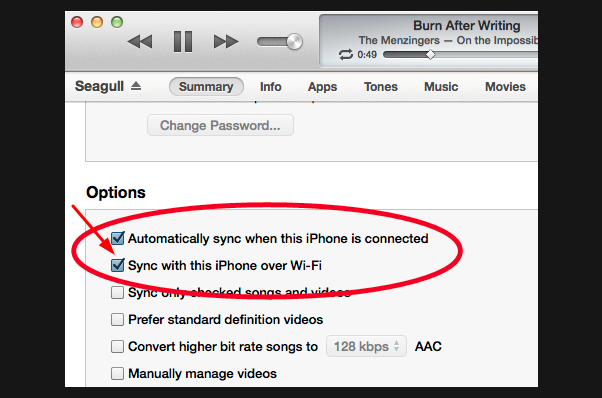Eject the Seagull device
The width and height of the screenshot is (602, 398).
coord(136,86)
